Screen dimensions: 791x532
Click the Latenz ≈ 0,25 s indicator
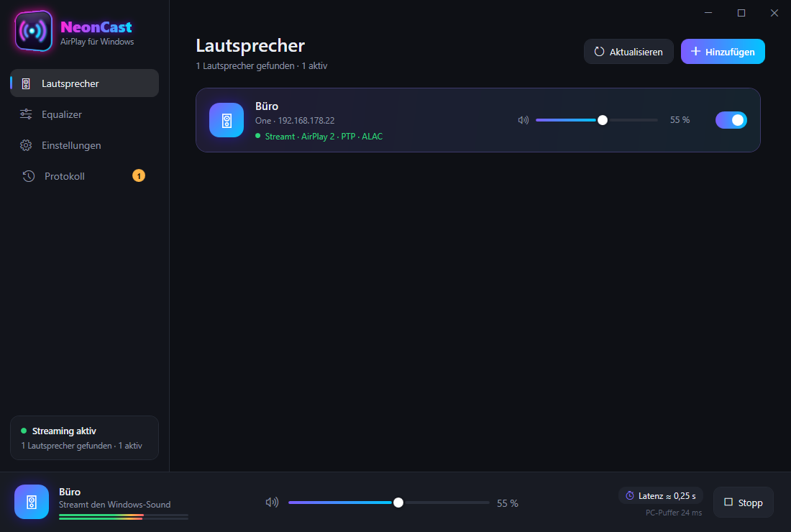point(661,495)
